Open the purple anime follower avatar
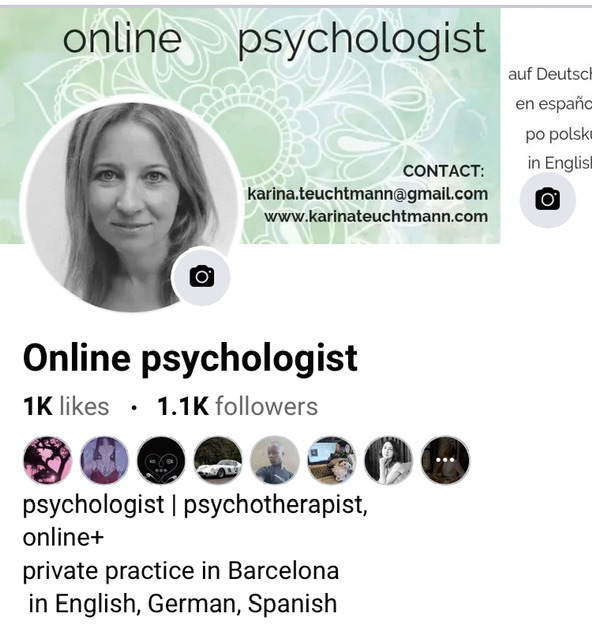 104,460
